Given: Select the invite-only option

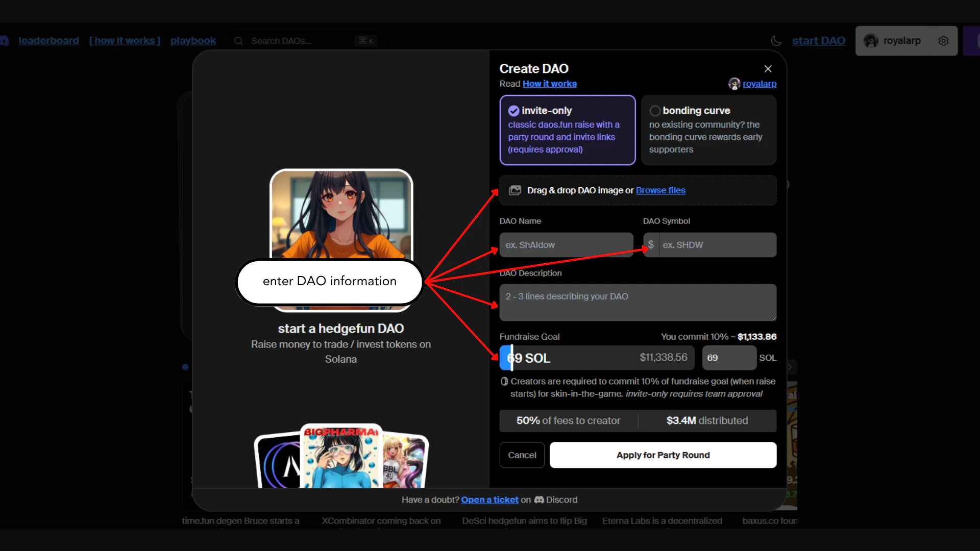Looking at the screenshot, I should (567, 130).
